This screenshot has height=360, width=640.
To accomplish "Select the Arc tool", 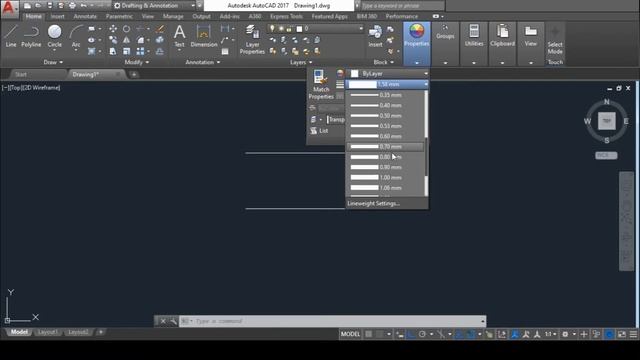I will [x=76, y=37].
